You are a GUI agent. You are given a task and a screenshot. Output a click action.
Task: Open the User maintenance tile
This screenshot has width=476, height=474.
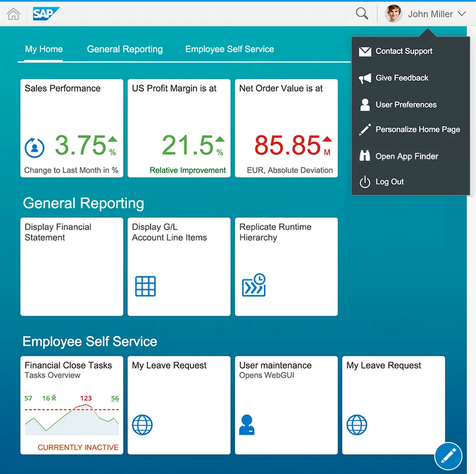click(x=286, y=405)
